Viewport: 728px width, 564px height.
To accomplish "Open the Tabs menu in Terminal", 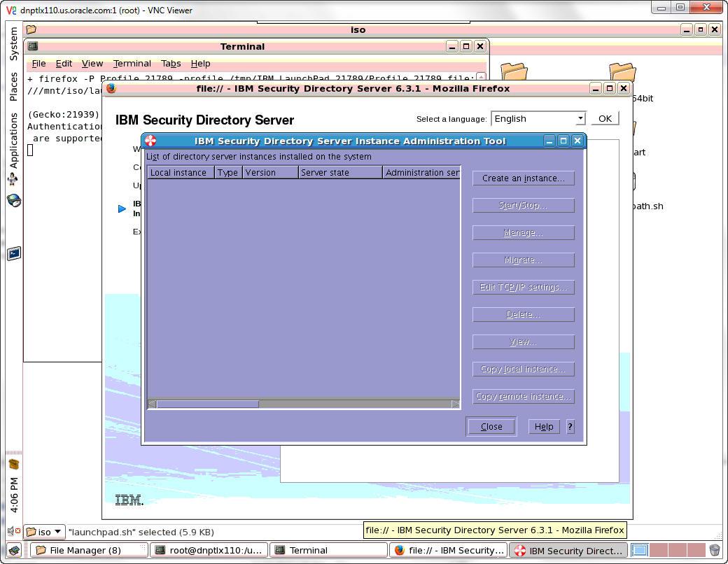I will [x=170, y=64].
